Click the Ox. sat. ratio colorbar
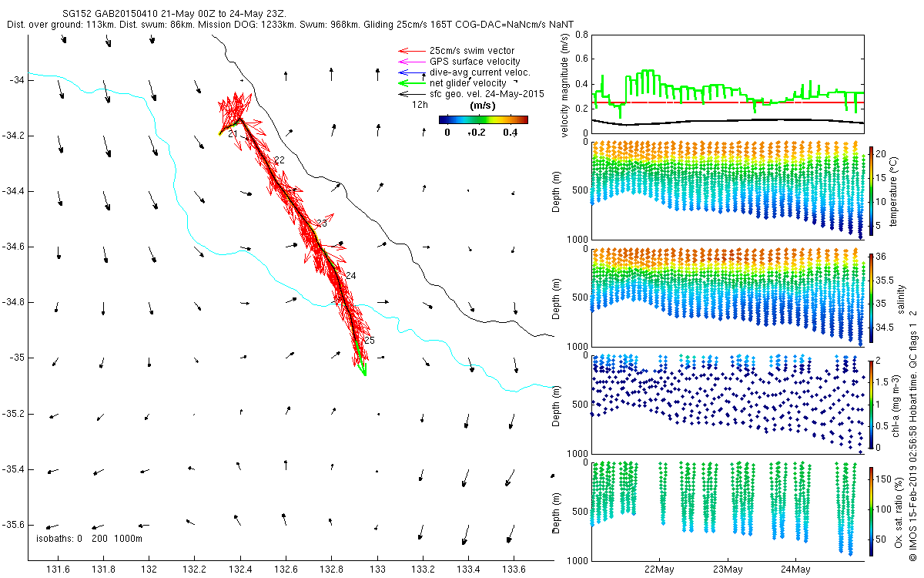 point(872,512)
